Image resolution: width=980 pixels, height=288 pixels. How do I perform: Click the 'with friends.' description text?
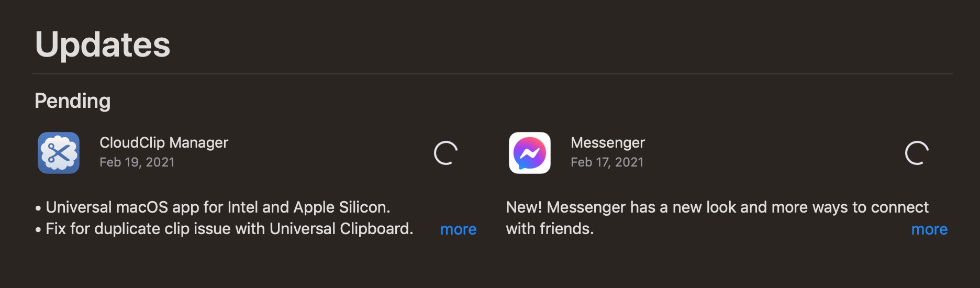tap(550, 229)
